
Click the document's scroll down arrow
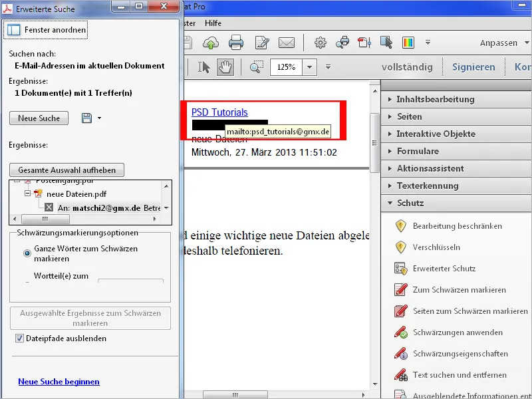[375, 384]
